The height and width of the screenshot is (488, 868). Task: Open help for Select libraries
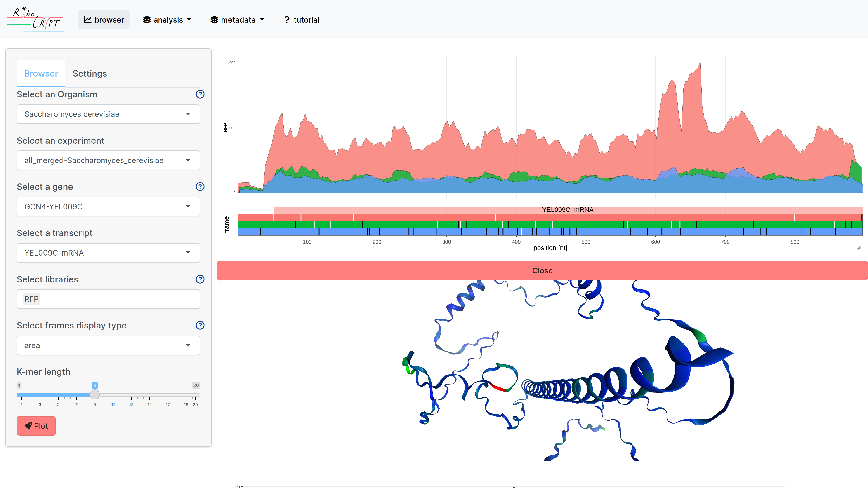click(x=200, y=279)
